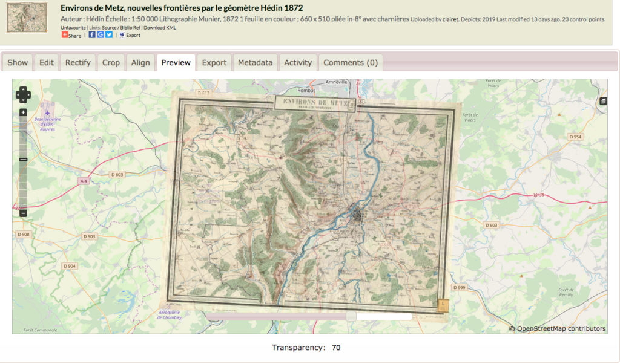The width and height of the screenshot is (620, 364).
Task: Pan the map down with the arrow control
Action: (x=24, y=100)
